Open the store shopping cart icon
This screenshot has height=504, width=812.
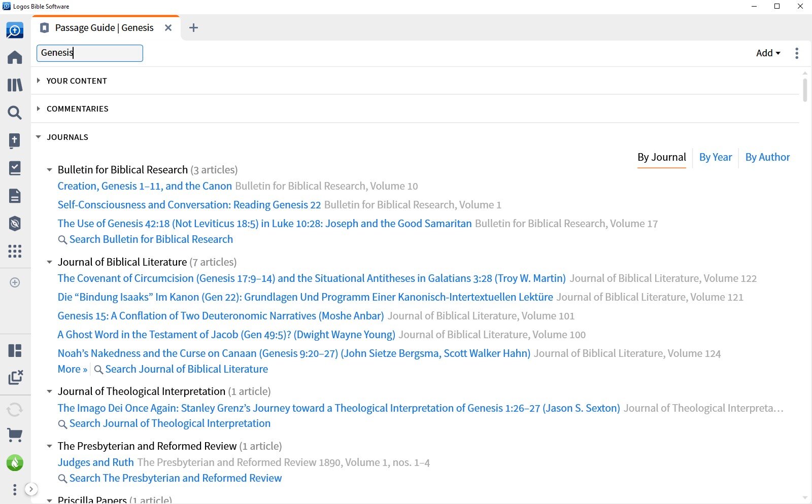pyautogui.click(x=15, y=435)
